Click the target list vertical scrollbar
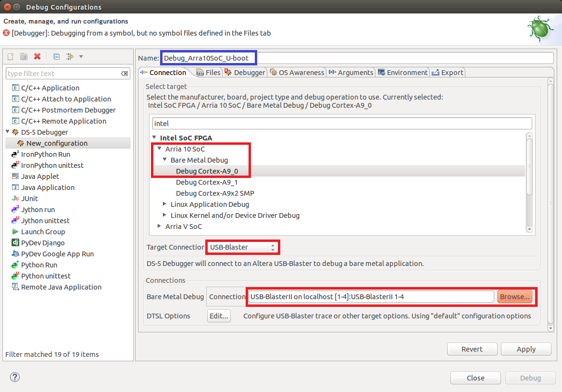Viewport: 562px width, 392px height. point(529,166)
